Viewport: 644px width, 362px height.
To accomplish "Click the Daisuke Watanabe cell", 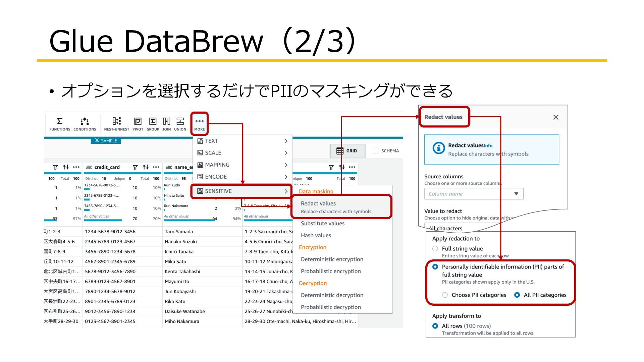I will pyautogui.click(x=203, y=311).
